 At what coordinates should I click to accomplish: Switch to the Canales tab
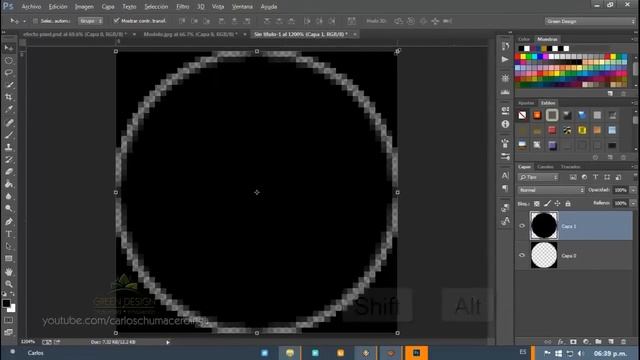pyautogui.click(x=545, y=167)
